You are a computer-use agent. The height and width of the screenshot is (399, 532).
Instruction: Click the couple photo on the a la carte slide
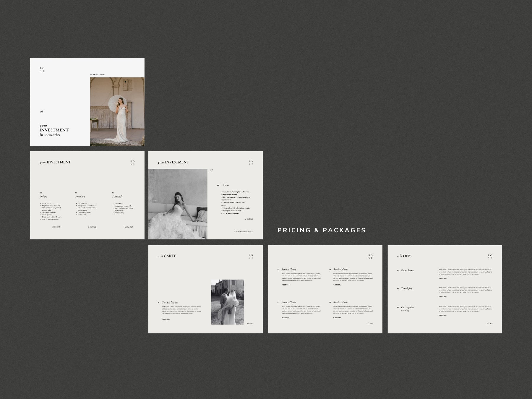pos(228,302)
